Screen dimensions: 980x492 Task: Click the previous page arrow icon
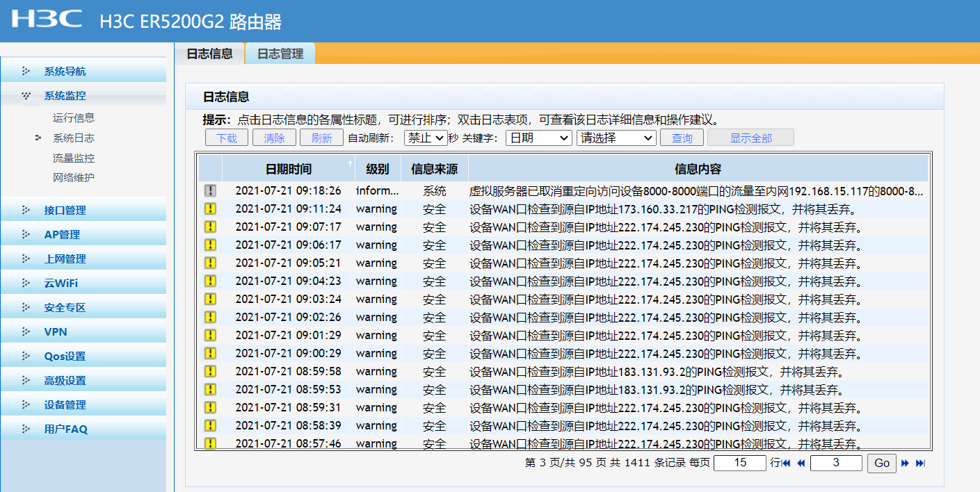pos(801,463)
